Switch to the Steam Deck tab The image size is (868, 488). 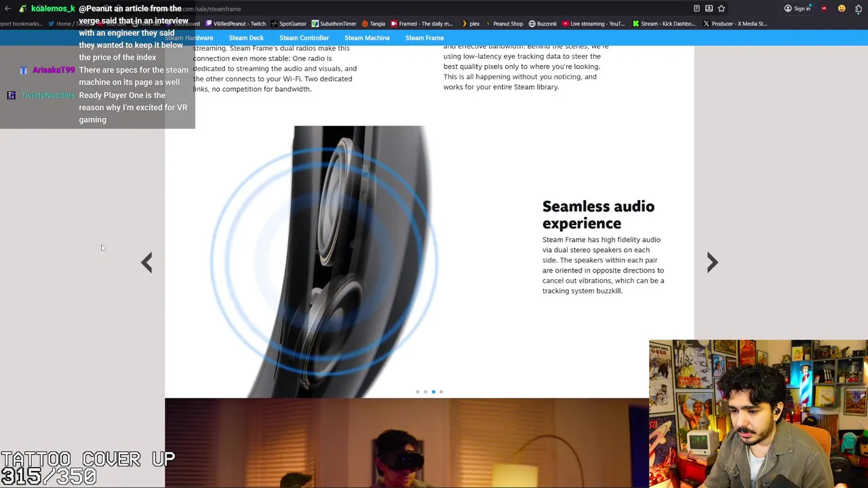click(246, 38)
